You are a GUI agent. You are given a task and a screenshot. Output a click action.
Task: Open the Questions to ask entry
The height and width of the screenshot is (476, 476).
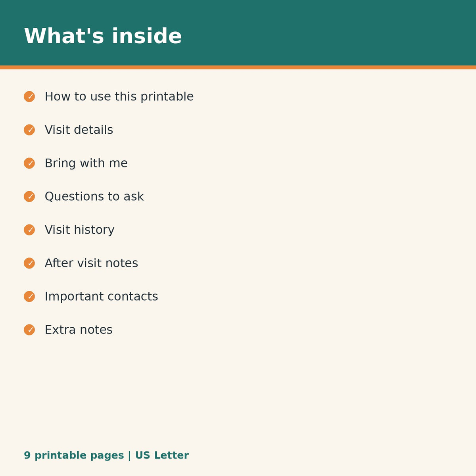(94, 197)
